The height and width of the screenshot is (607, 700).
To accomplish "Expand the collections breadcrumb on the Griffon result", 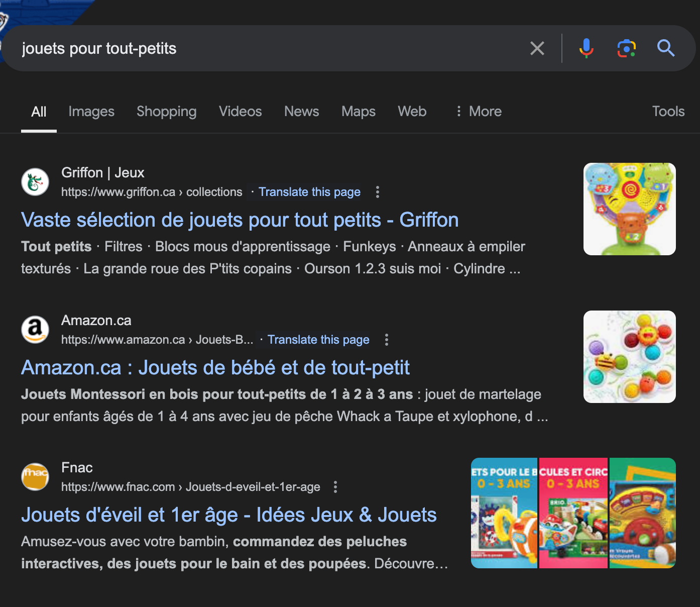I will coord(214,191).
